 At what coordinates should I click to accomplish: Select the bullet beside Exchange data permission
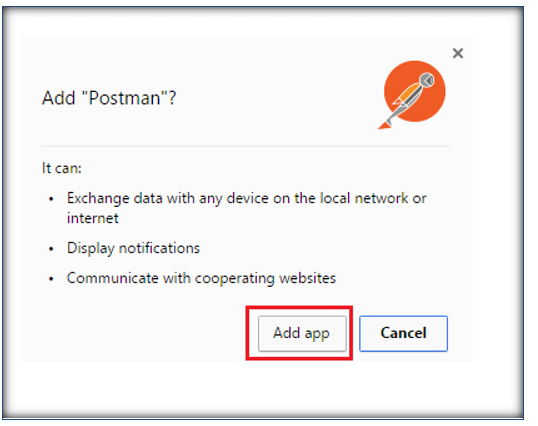click(x=51, y=199)
